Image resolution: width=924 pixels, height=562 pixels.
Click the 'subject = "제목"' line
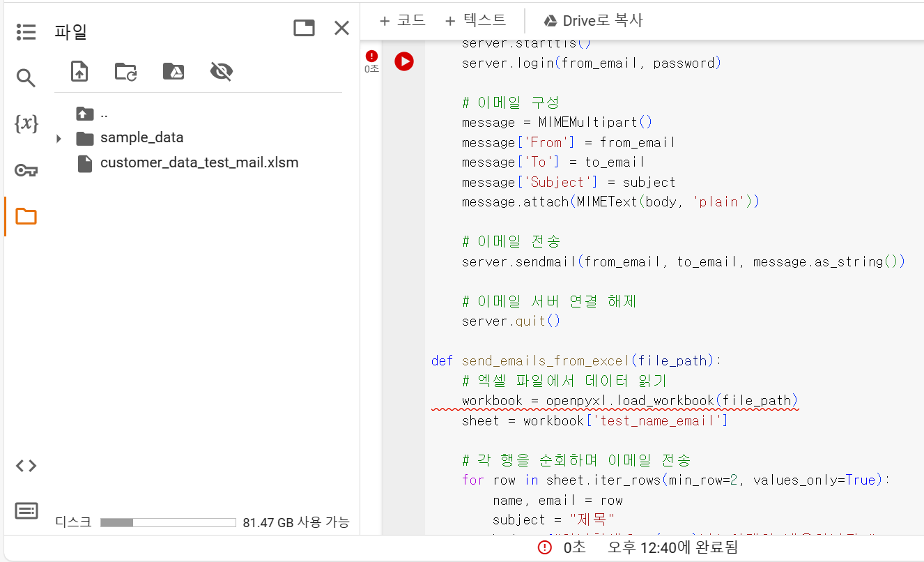553,520
